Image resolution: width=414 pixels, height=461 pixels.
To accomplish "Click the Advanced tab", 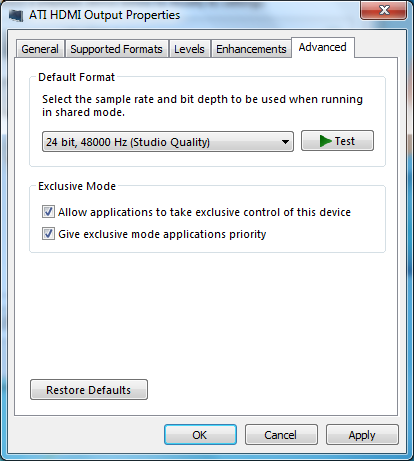I will click(x=322, y=47).
